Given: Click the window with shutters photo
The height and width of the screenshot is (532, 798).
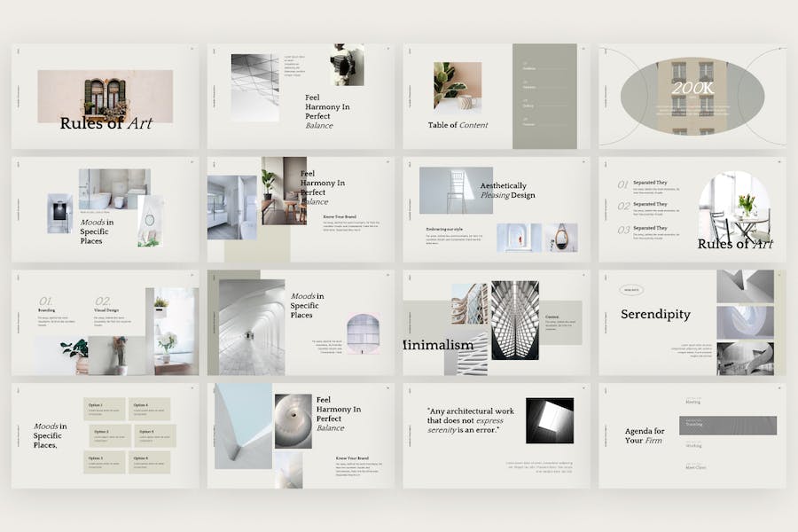Looking at the screenshot, I should pos(106,97).
